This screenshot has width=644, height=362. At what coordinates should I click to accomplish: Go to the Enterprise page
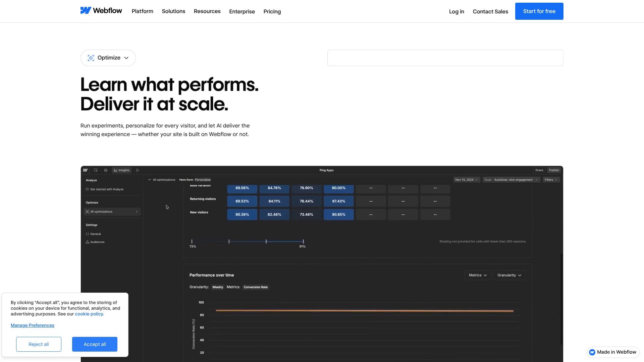(242, 11)
